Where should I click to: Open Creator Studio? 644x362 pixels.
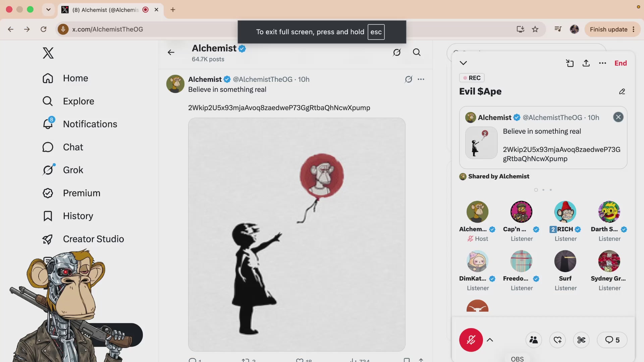click(x=83, y=239)
